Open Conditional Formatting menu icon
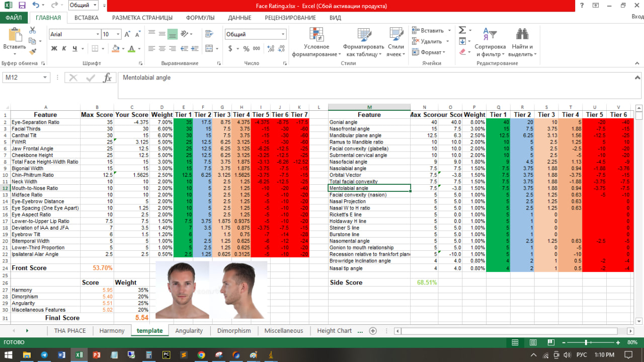644x362 pixels. (x=316, y=35)
